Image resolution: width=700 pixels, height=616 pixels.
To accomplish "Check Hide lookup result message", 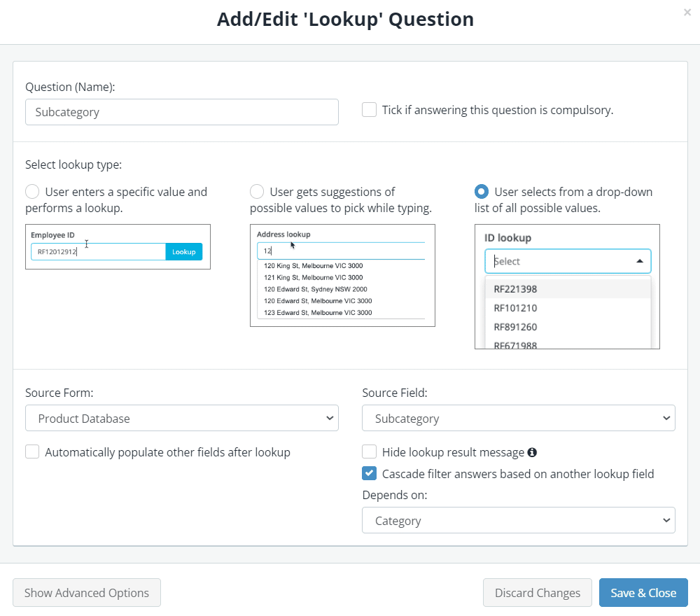I will (x=369, y=451).
